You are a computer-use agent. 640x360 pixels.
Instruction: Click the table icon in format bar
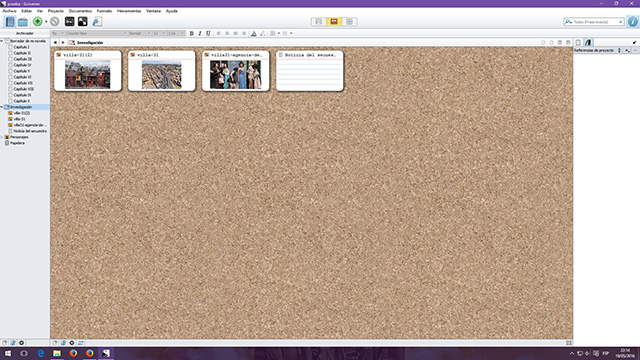pos(273,33)
